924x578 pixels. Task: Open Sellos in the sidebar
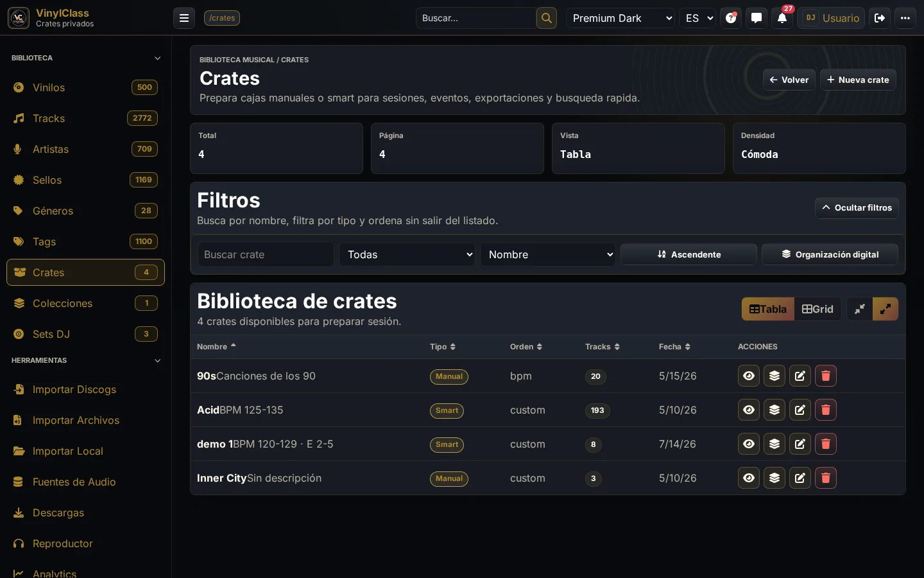(x=85, y=180)
